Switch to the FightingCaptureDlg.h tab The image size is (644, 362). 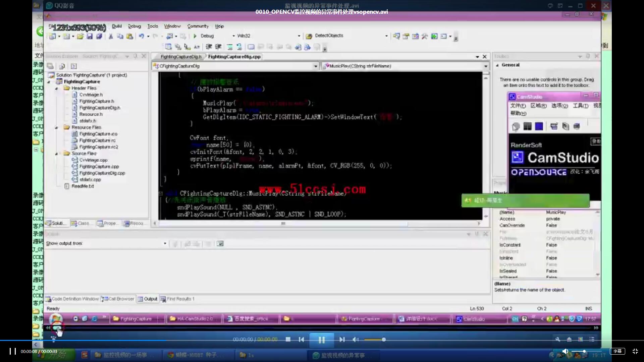pyautogui.click(x=181, y=57)
